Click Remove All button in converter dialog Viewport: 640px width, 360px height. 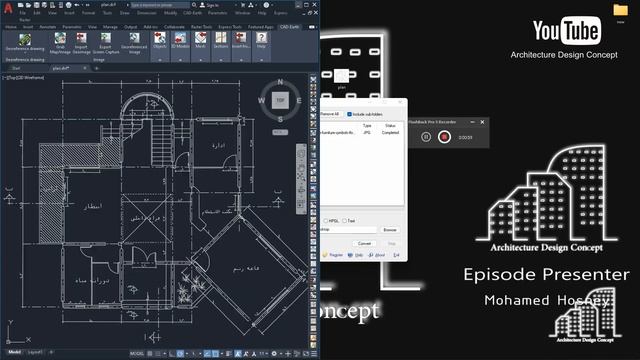(x=330, y=114)
